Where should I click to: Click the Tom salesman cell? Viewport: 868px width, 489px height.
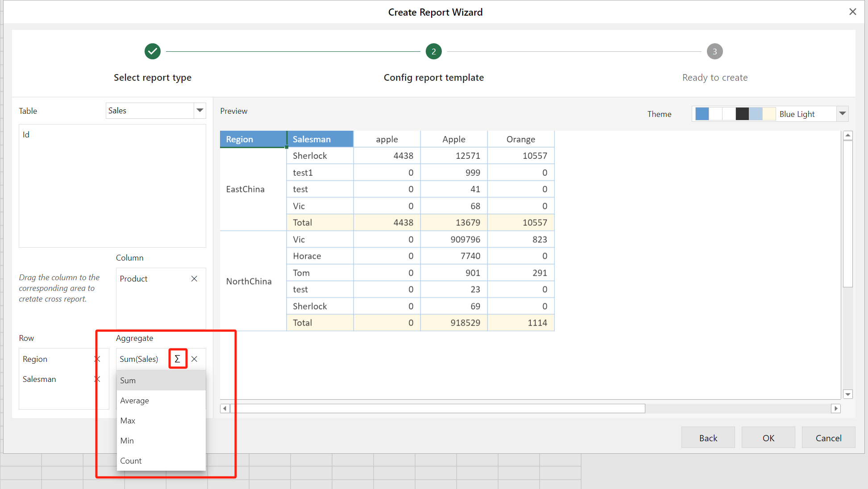tap(320, 273)
